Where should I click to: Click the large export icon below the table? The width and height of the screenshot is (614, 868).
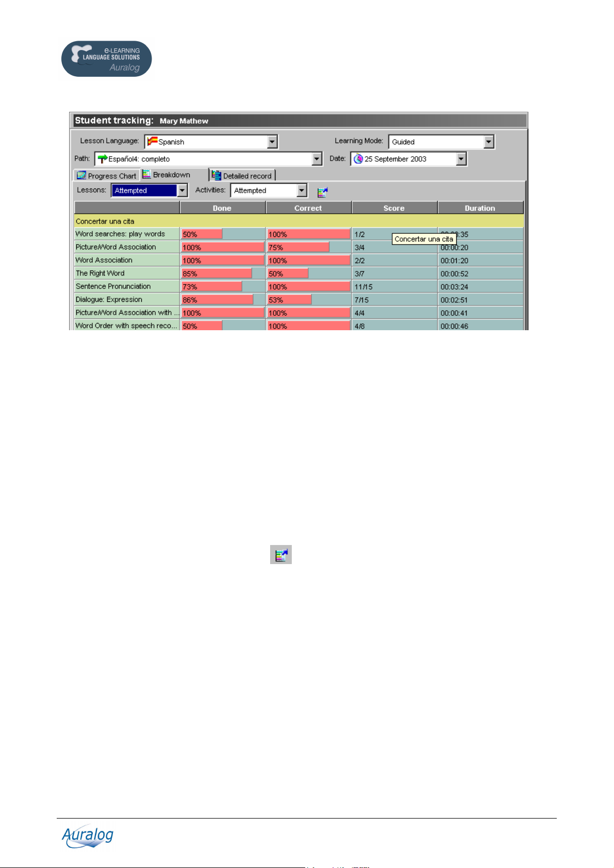281,554
